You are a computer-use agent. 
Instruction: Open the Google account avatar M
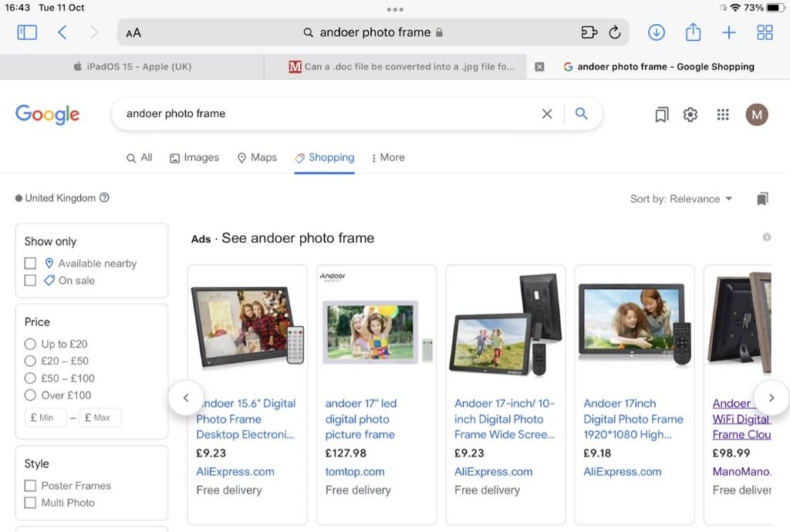(757, 115)
